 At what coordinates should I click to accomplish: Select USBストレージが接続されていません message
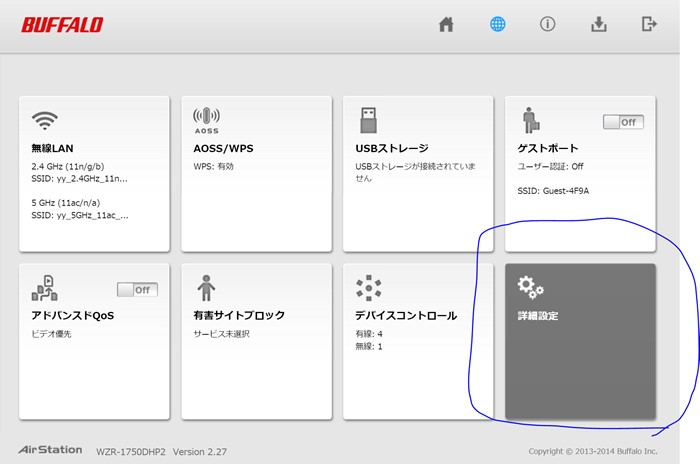coord(416,172)
